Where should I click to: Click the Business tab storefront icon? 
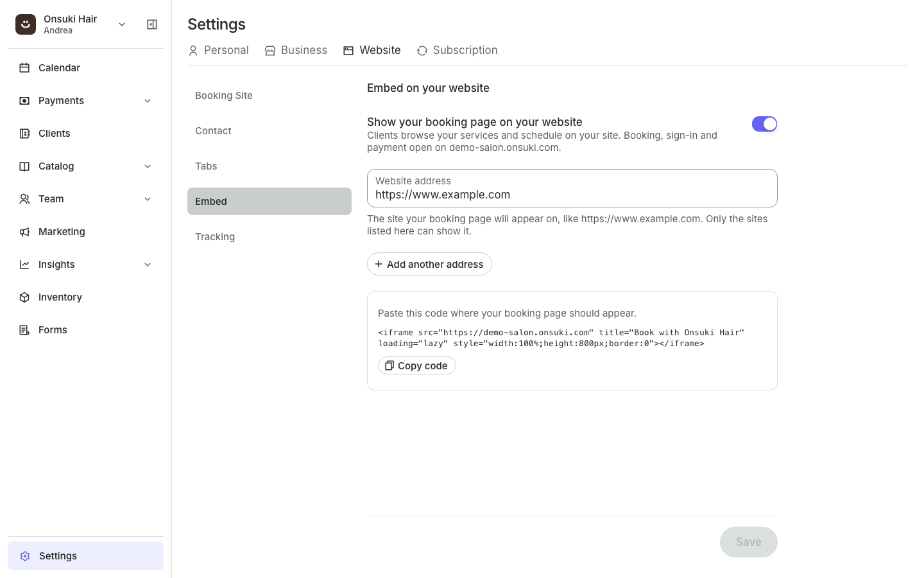click(x=270, y=51)
